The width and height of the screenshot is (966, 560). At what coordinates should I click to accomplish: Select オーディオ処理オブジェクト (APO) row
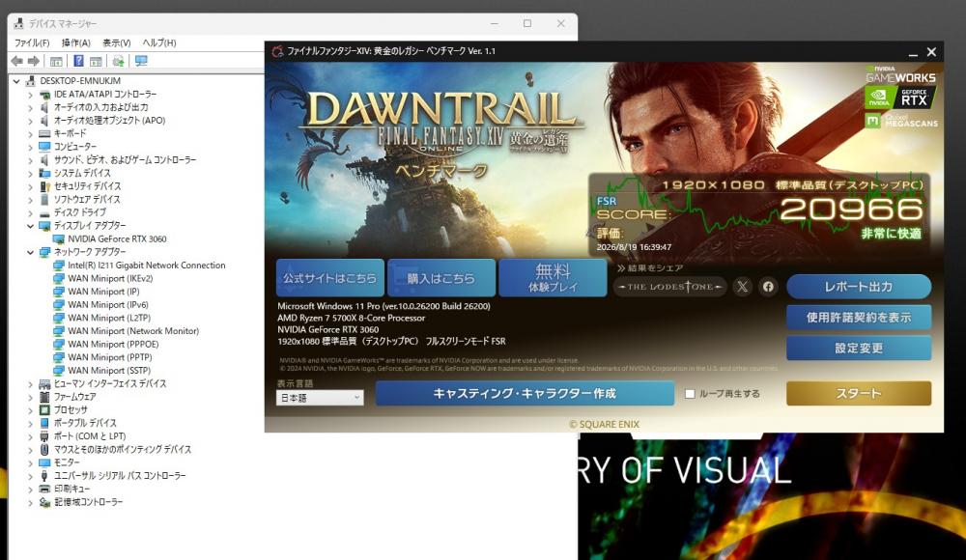pos(110,121)
